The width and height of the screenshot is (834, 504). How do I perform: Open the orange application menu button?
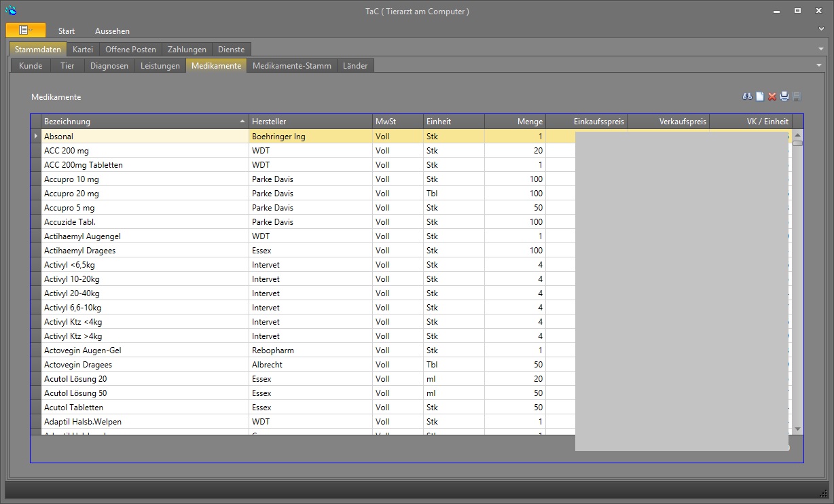point(26,30)
